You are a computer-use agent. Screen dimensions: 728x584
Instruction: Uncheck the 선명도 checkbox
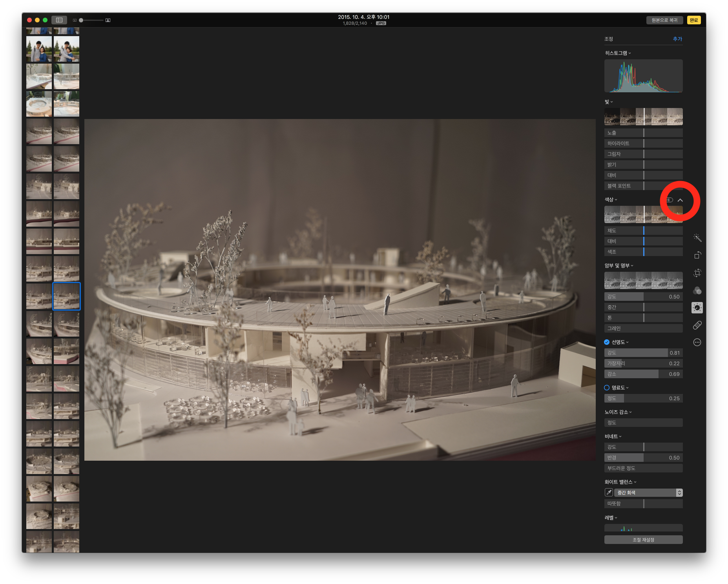point(607,342)
